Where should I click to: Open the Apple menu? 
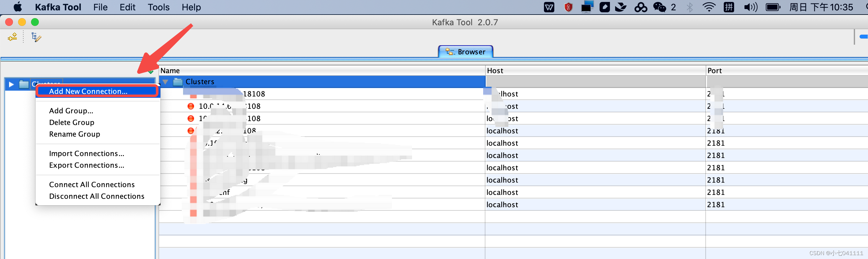17,7
